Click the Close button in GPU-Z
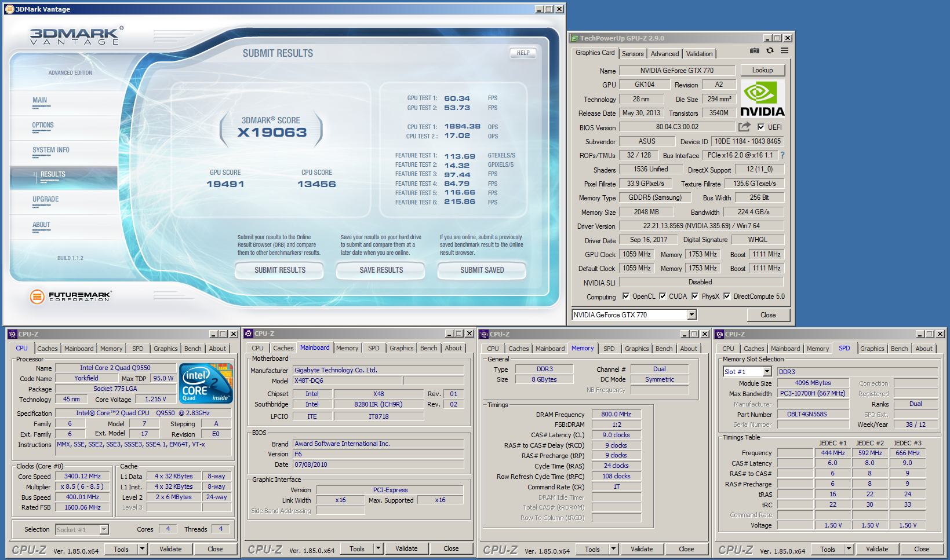Screen dimensions: 950x560 coord(768,315)
